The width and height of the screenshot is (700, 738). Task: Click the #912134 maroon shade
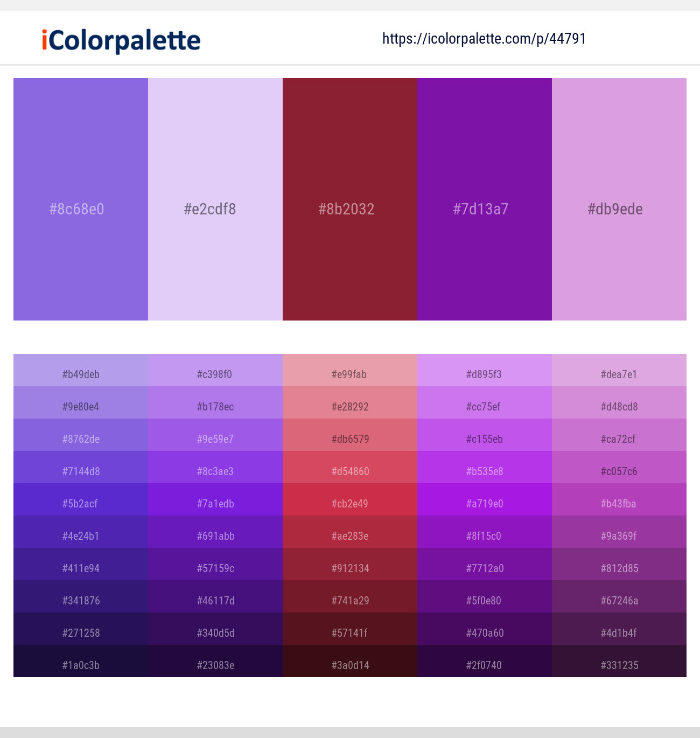click(350, 568)
